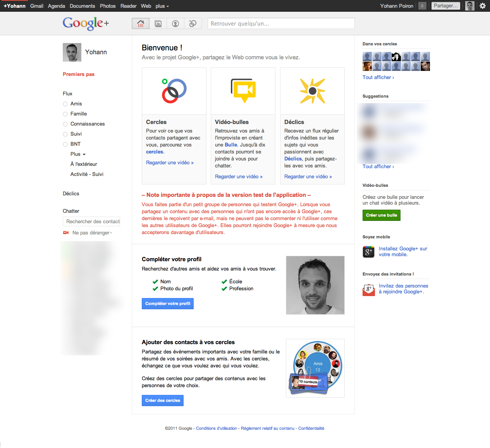Open +Yohann in the top bar

click(x=14, y=6)
